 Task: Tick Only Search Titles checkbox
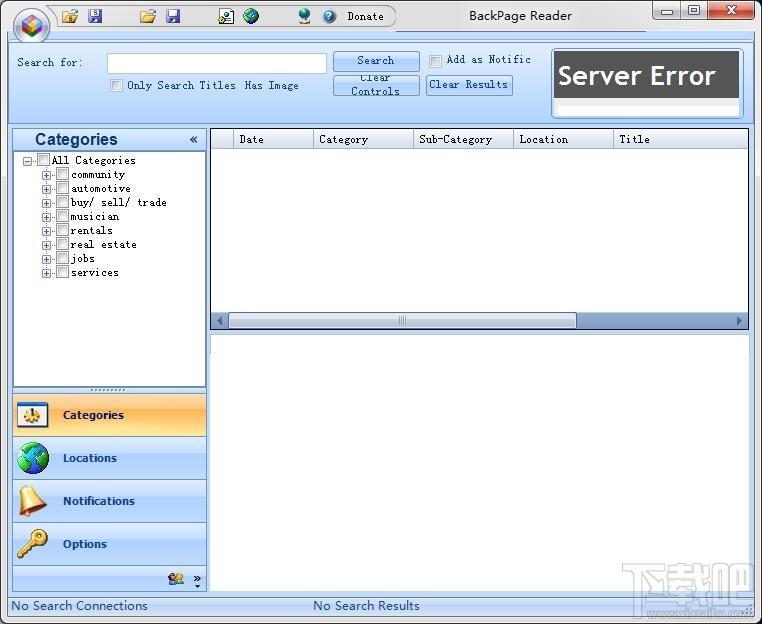click(116, 86)
